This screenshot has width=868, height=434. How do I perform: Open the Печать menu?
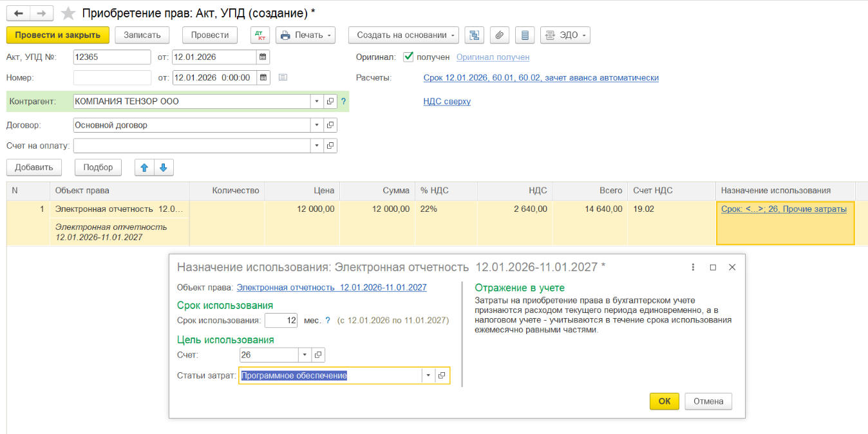click(x=305, y=35)
